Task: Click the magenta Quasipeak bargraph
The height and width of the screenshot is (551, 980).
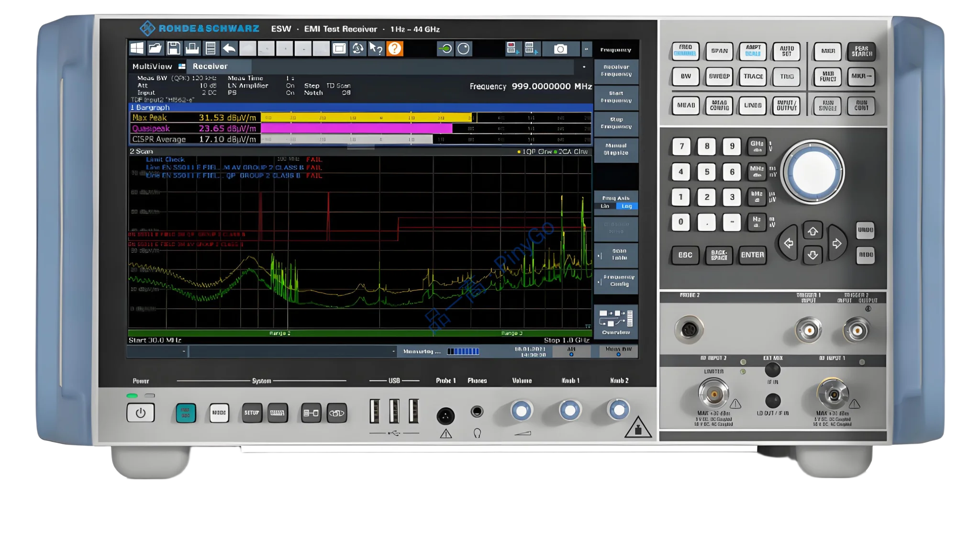Action: (x=356, y=128)
